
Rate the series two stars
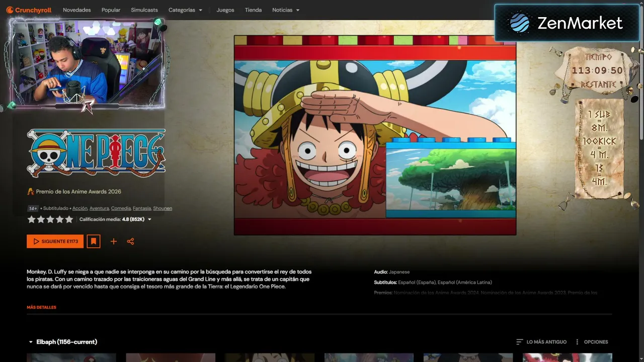click(x=41, y=219)
